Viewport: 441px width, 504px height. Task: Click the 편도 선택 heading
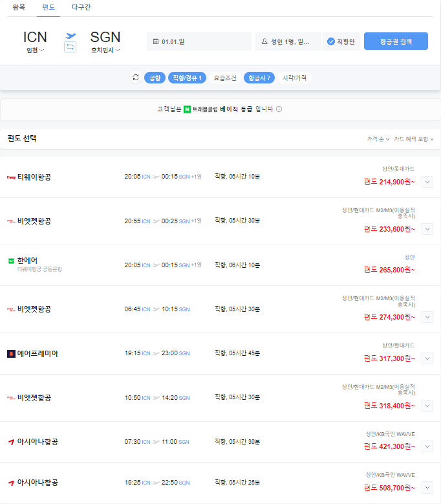click(x=22, y=138)
